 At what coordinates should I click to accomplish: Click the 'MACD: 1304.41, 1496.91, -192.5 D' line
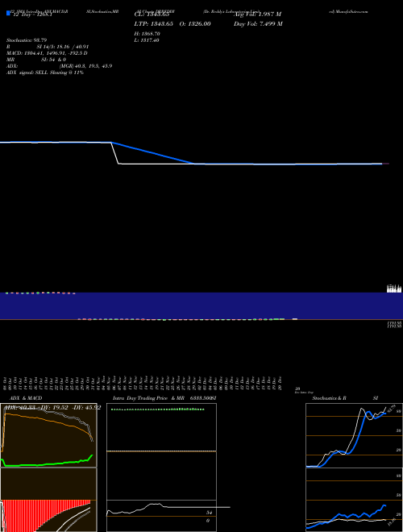tap(47, 53)
